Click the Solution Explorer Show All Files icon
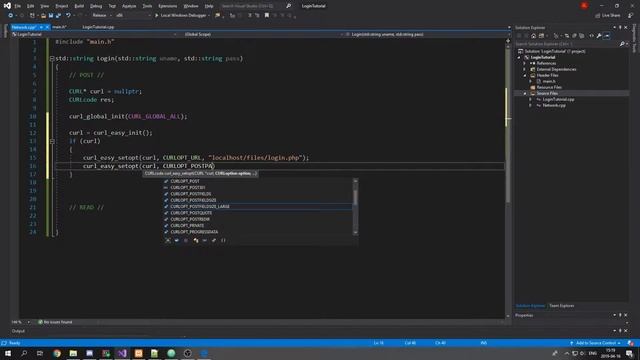Screen dimensions: 640x360 (582, 36)
